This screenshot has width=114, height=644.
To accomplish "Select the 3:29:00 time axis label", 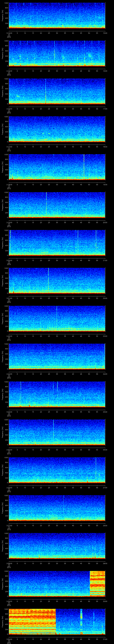I will click(x=9, y=601).
